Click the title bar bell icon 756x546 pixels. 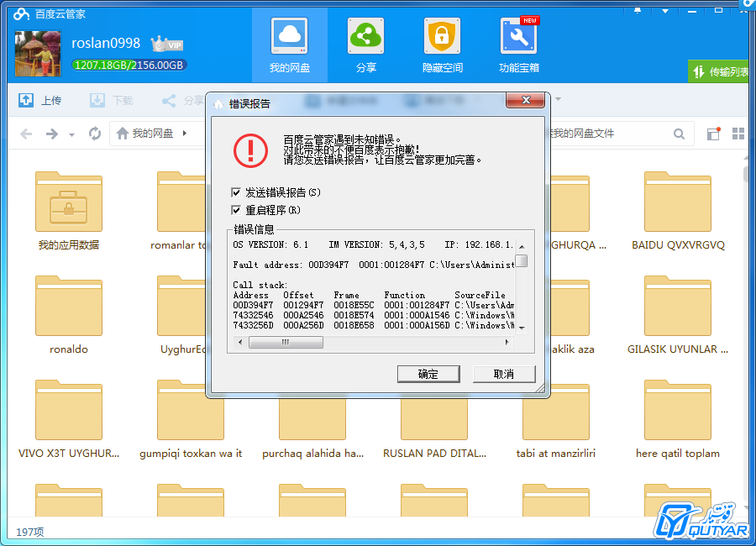click(x=638, y=10)
